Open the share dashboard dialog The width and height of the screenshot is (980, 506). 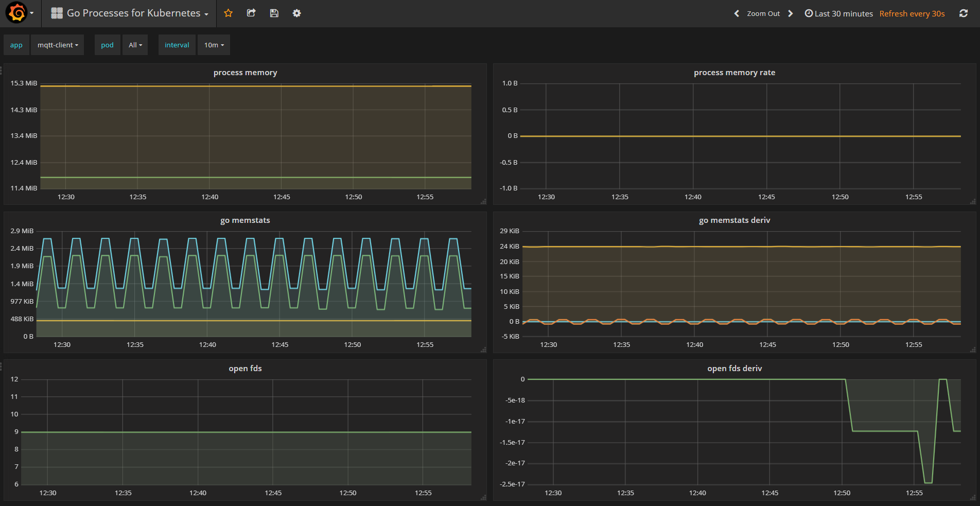(x=251, y=13)
